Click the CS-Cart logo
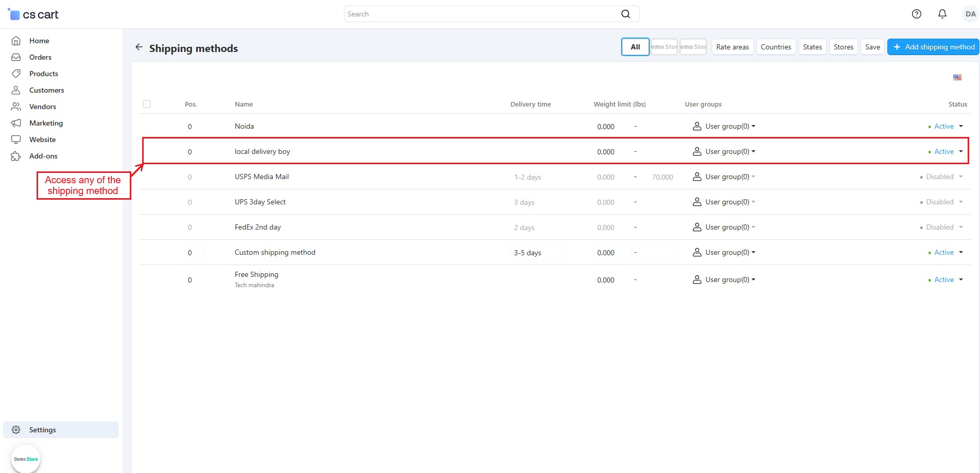980x473 pixels. point(34,14)
